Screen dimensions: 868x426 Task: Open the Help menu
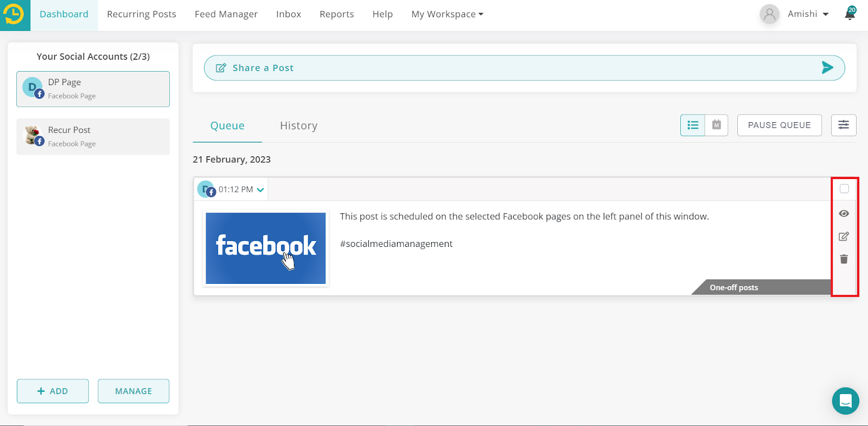[x=382, y=14]
